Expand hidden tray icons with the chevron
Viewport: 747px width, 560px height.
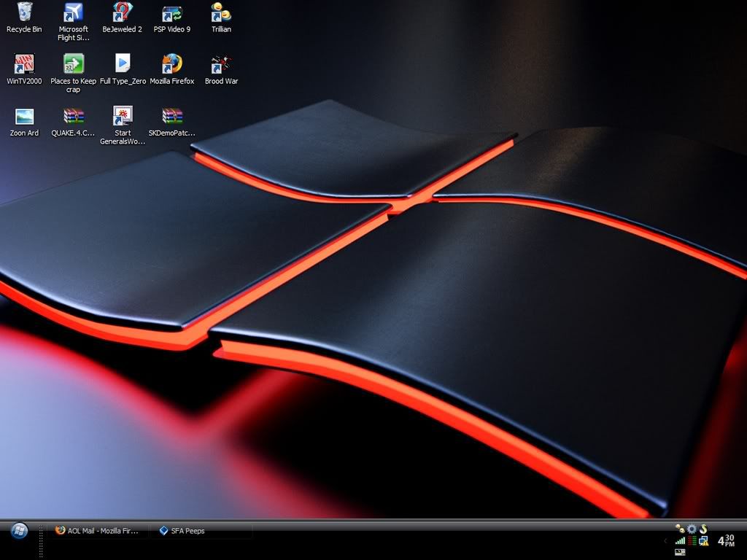(666, 540)
